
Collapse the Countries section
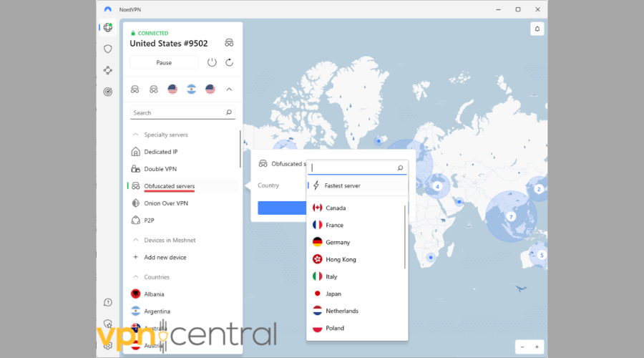135,277
